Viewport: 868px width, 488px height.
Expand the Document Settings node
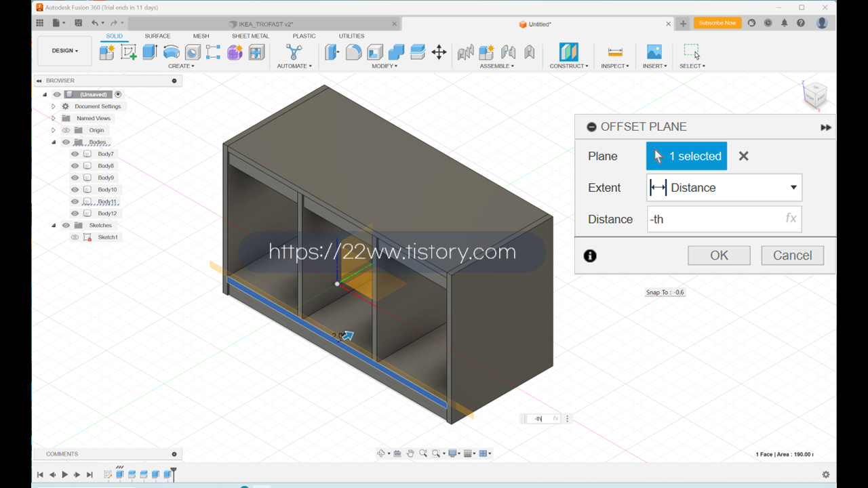(54, 106)
